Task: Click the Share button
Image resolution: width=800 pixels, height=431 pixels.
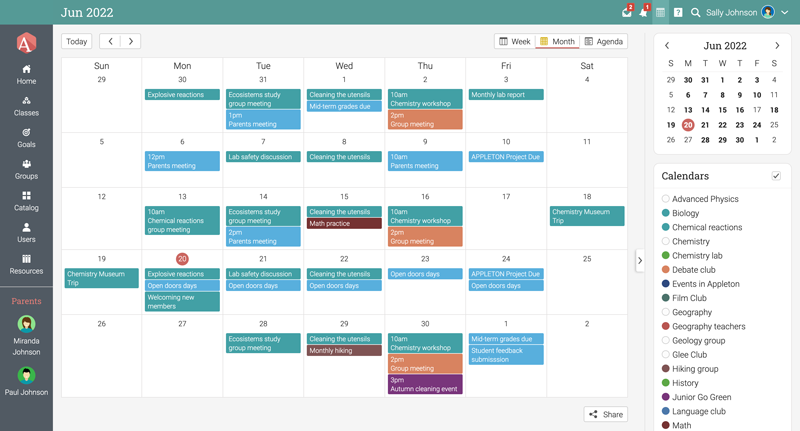Action: point(605,414)
